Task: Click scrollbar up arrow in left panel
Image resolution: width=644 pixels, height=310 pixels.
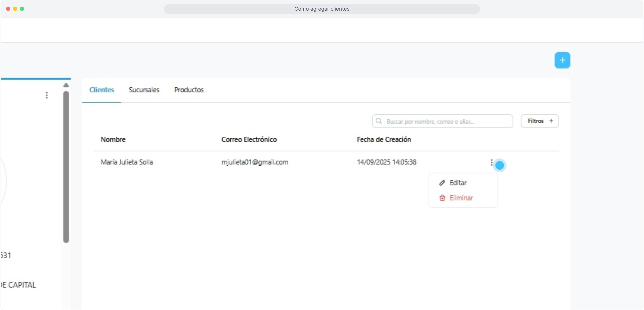Action: [66, 85]
